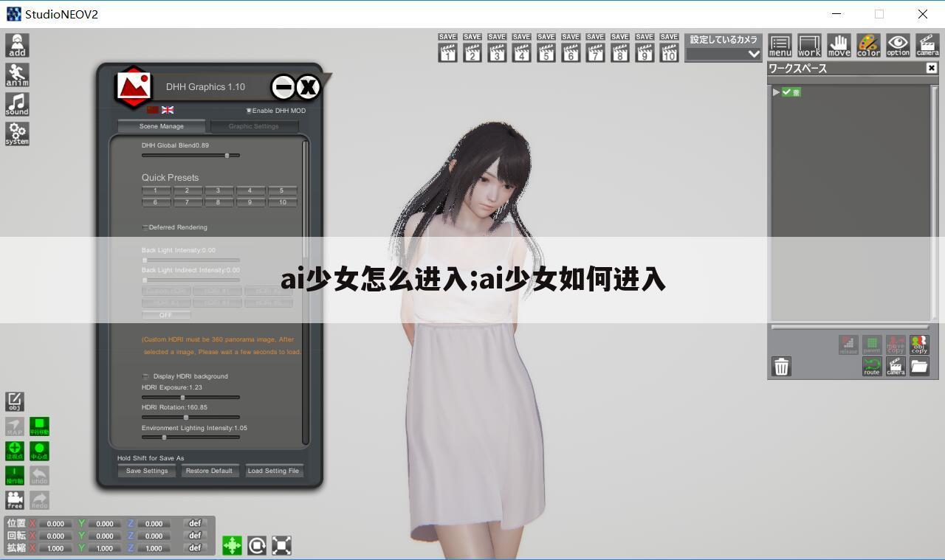The image size is (945, 560).
Task: Select the green move gizmo mode icon
Action: [232, 545]
